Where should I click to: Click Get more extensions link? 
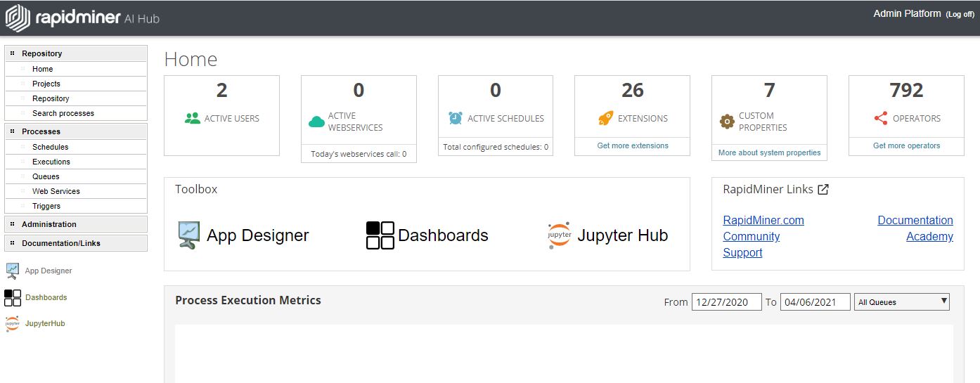click(x=633, y=145)
